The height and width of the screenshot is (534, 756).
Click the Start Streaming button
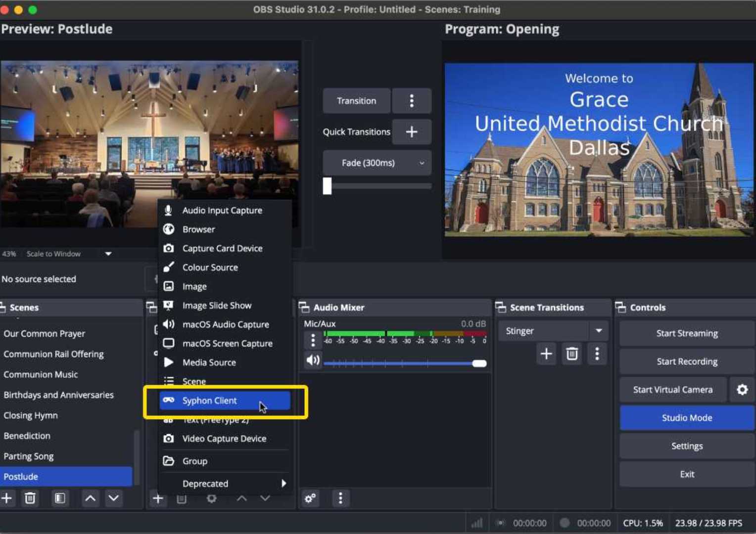pyautogui.click(x=686, y=333)
